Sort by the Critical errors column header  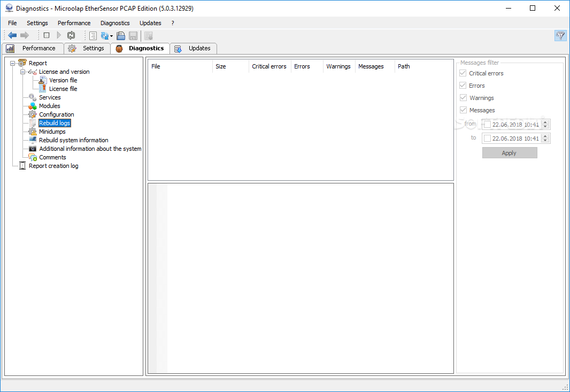click(x=269, y=66)
